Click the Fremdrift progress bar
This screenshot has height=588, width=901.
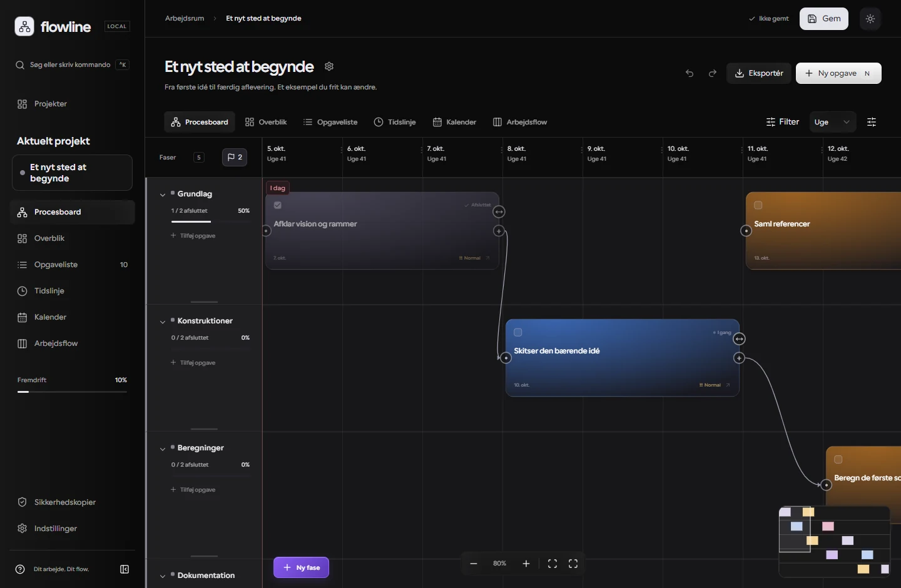72,392
